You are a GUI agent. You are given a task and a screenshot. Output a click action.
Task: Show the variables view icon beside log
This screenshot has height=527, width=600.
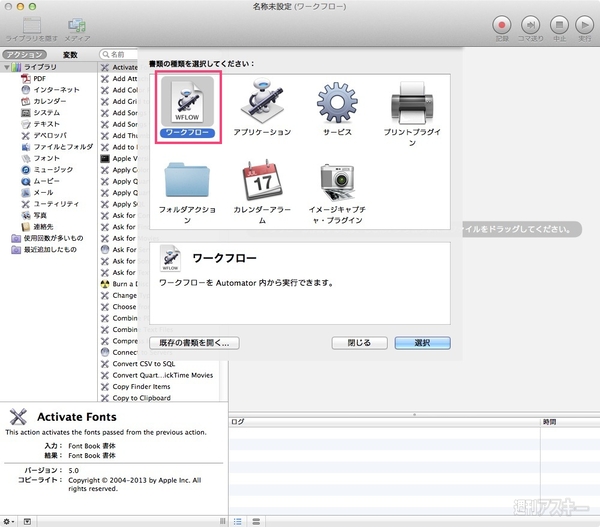point(256,521)
